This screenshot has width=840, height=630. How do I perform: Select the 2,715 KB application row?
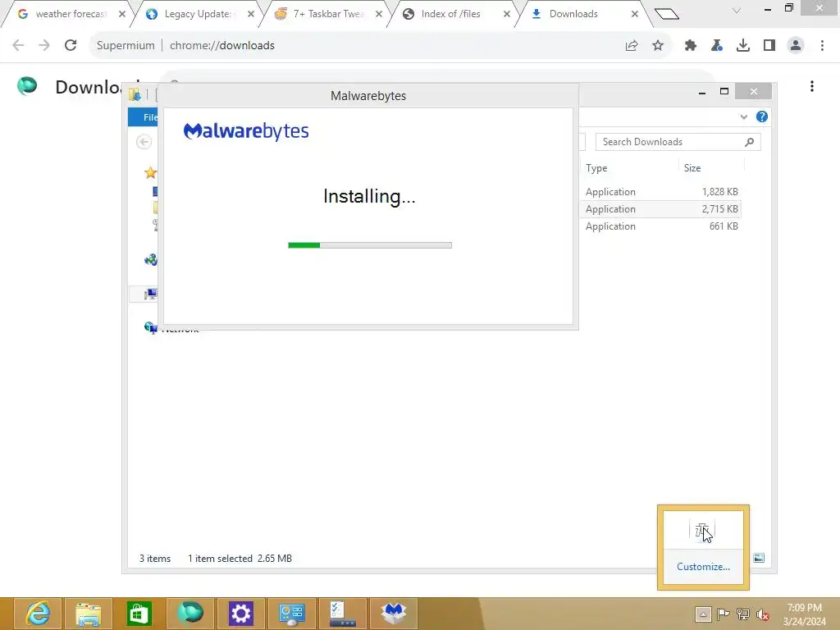[660, 209]
